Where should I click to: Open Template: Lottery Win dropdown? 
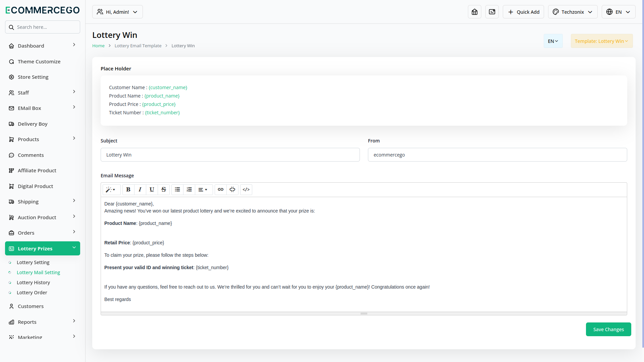tap(602, 41)
